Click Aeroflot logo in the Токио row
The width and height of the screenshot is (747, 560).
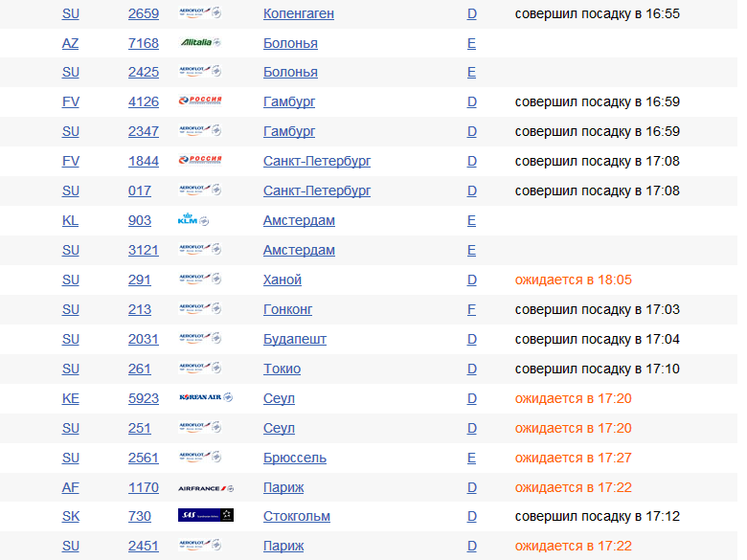pos(200,368)
